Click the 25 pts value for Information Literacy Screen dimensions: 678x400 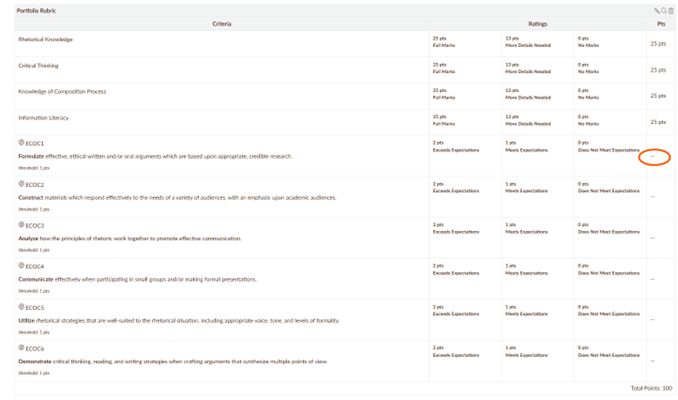click(658, 122)
